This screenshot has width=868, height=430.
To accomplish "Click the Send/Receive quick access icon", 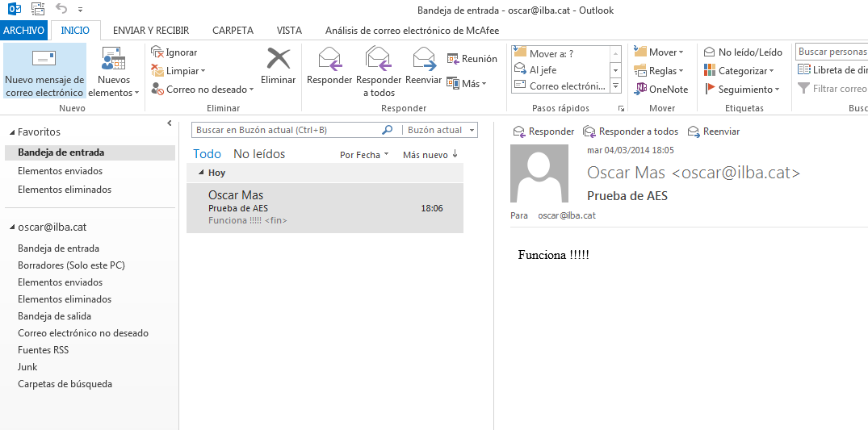I will pyautogui.click(x=38, y=9).
